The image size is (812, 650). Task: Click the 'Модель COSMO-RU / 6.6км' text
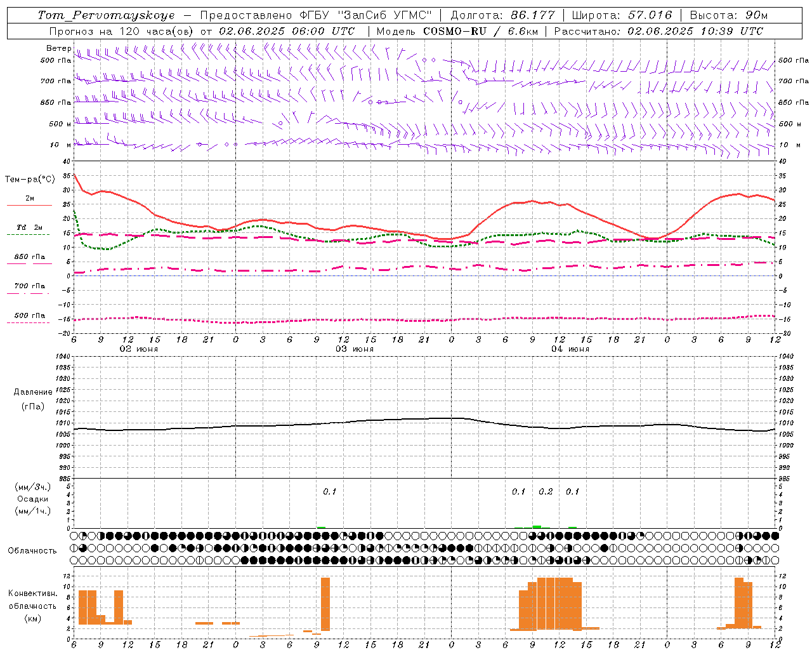pos(457,31)
